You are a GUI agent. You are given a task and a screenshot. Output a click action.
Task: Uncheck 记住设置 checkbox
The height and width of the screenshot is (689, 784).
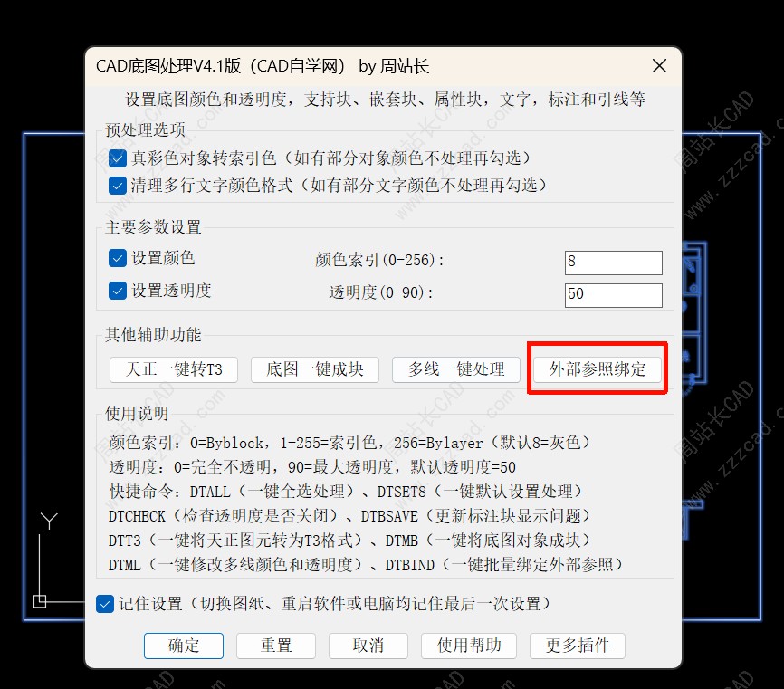pos(105,604)
